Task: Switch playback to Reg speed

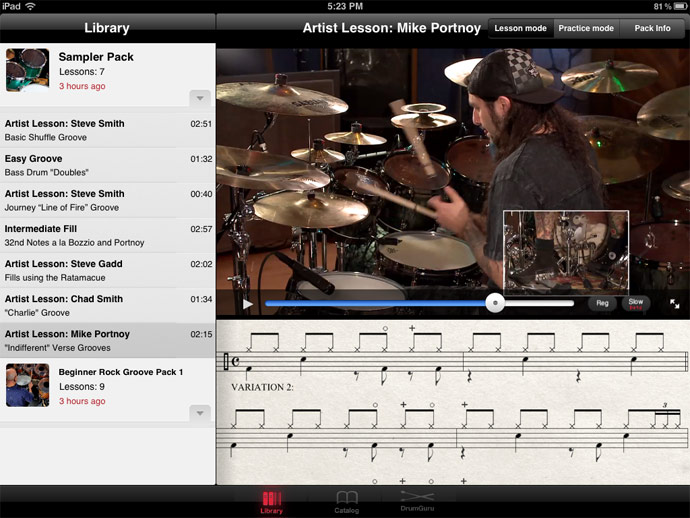Action: [x=602, y=303]
